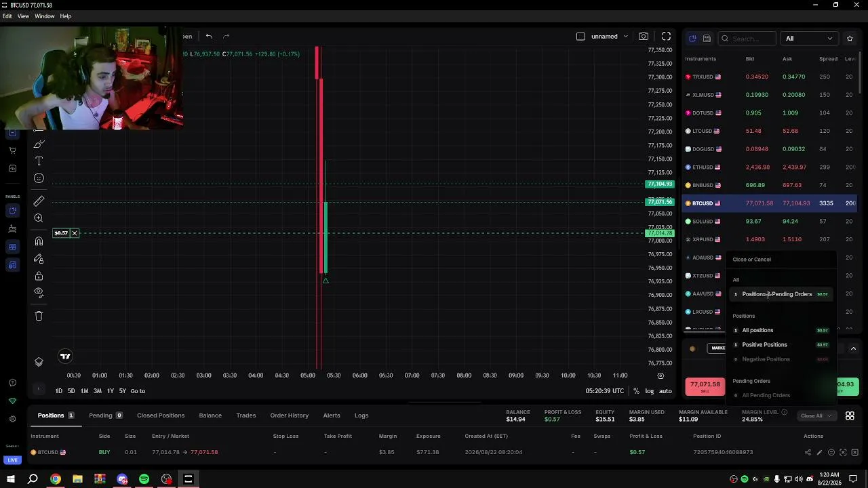Image resolution: width=868 pixels, height=488 pixels.
Task: Click Go to date button
Action: [138, 391]
